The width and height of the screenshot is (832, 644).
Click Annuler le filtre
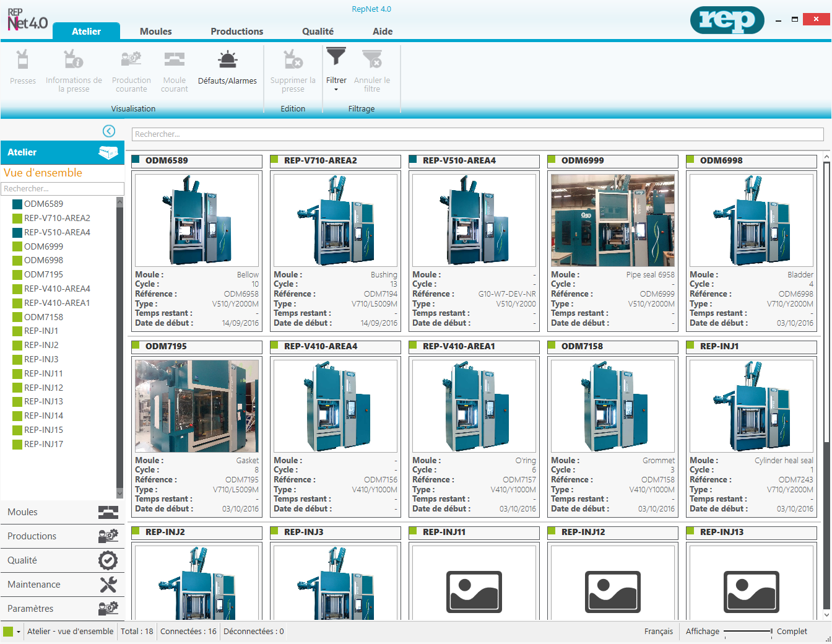point(372,68)
